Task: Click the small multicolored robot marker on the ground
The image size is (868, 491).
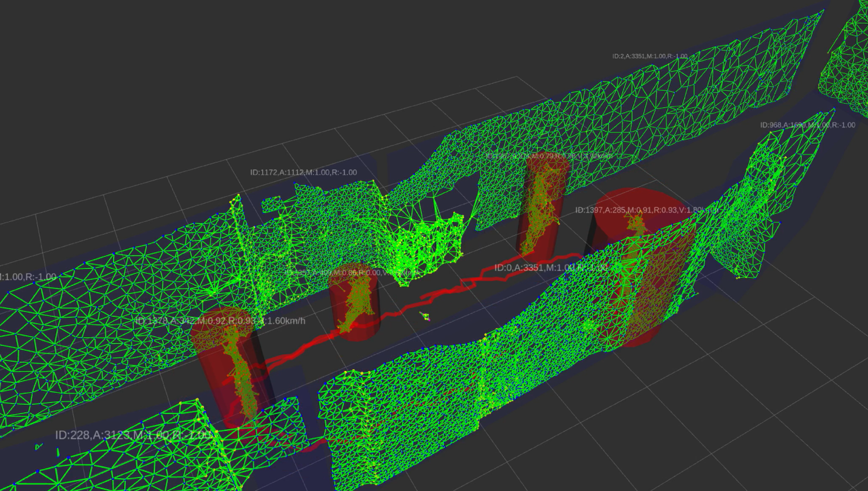Action: point(425,317)
